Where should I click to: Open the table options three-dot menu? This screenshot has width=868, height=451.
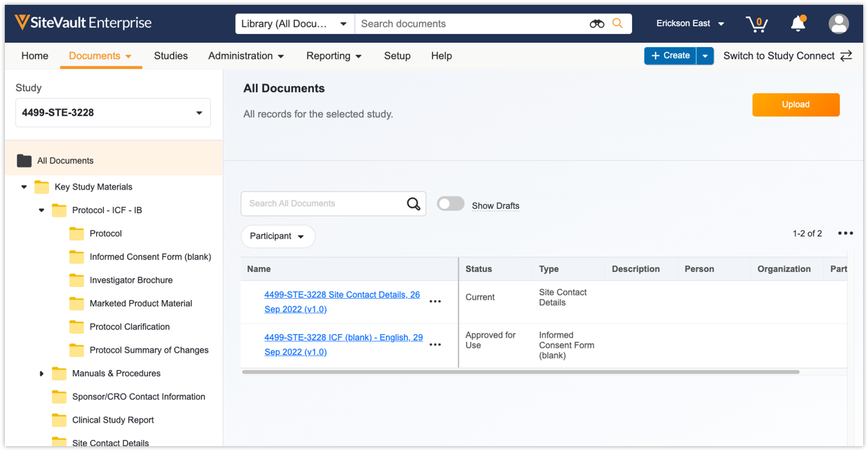tap(845, 234)
